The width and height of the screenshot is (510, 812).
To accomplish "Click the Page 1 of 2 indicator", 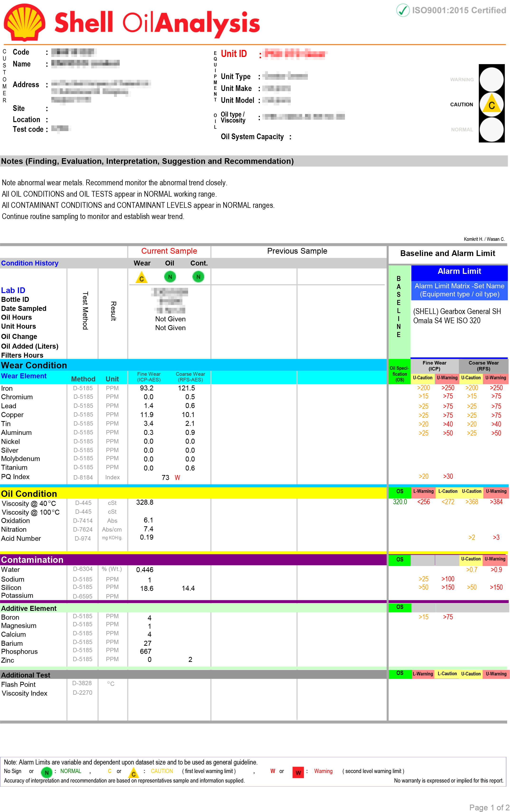I will coord(489,807).
